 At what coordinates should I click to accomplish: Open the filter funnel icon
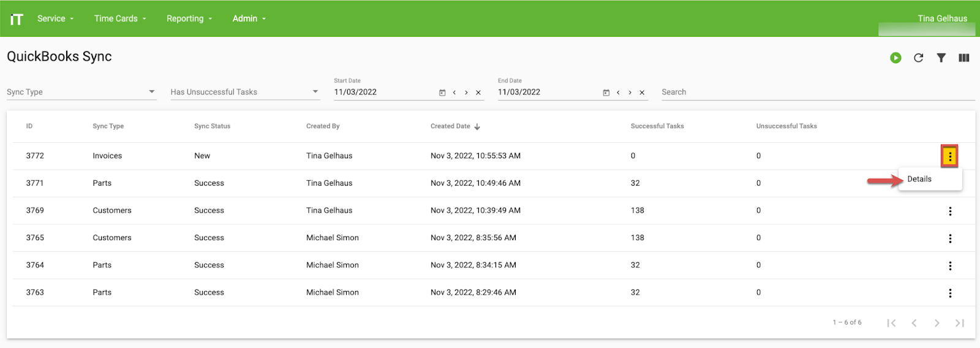941,58
